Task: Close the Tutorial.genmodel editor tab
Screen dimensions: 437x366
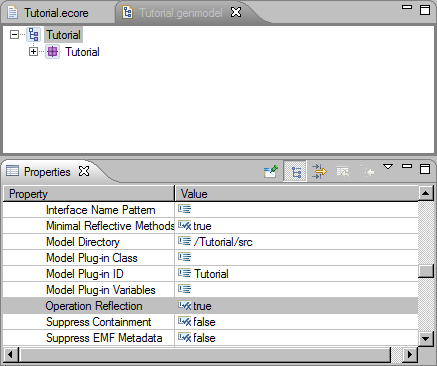Action: (x=236, y=12)
